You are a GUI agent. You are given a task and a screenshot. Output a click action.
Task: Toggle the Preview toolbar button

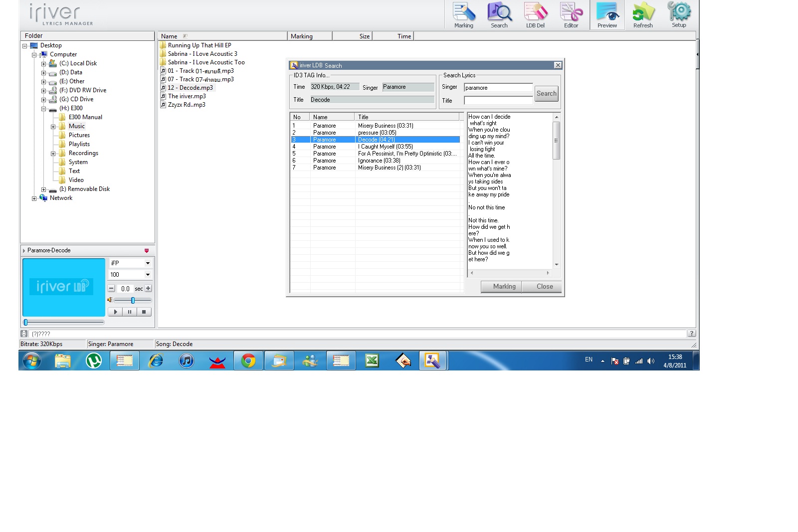607,15
